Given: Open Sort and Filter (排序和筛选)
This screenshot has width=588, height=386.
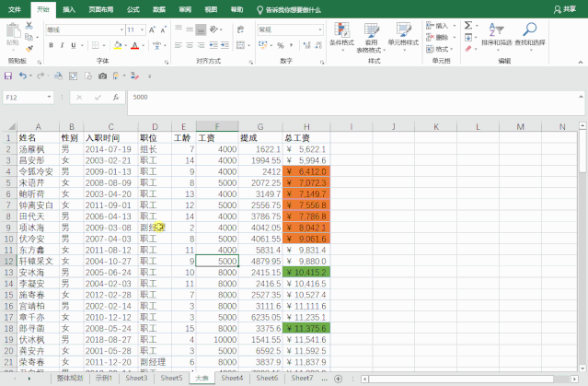Looking at the screenshot, I should (497, 35).
